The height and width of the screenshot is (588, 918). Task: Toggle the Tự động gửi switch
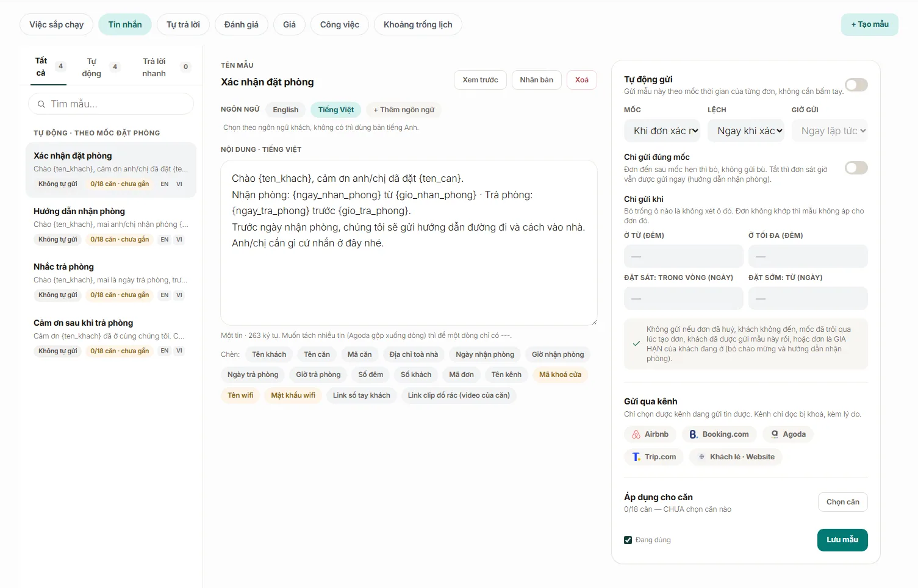[x=856, y=85]
